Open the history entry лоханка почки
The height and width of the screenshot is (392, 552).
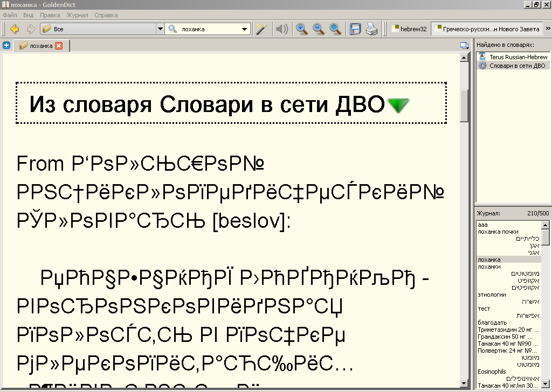coord(509,232)
